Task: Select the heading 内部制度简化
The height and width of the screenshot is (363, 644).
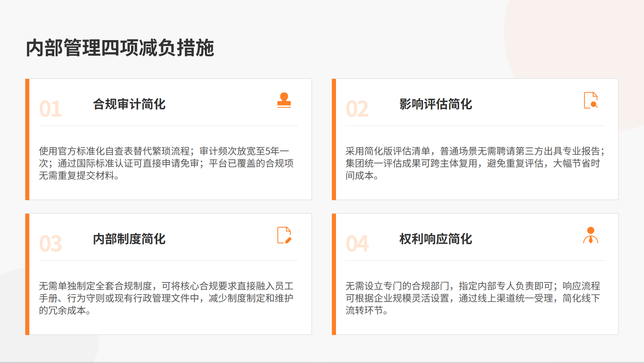Action: click(x=129, y=239)
